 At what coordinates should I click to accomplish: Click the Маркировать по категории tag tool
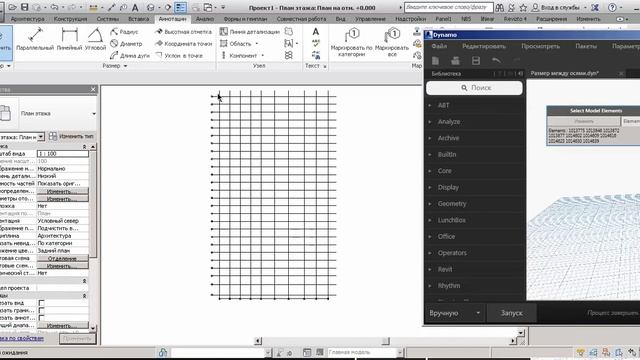(351, 42)
